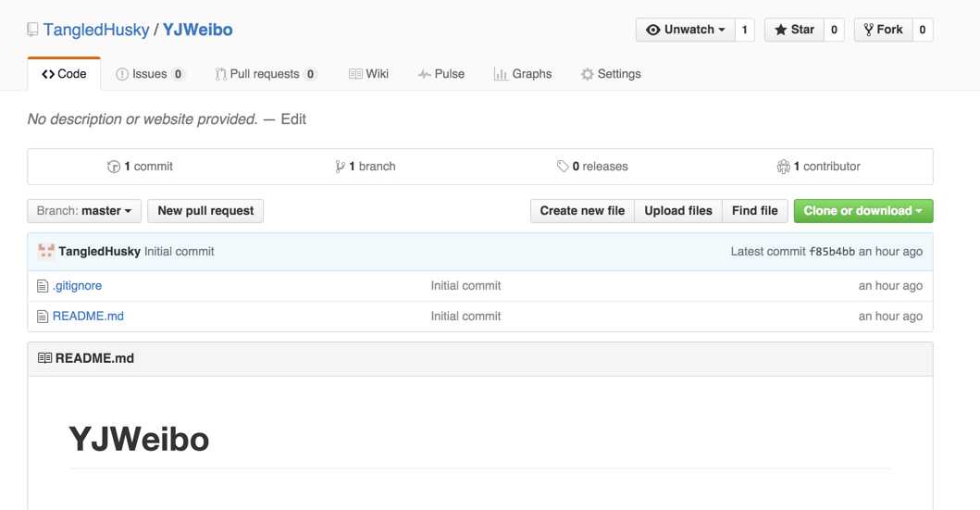The image size is (980, 510).
Task: Click the Pulse waveform icon
Action: coord(425,74)
